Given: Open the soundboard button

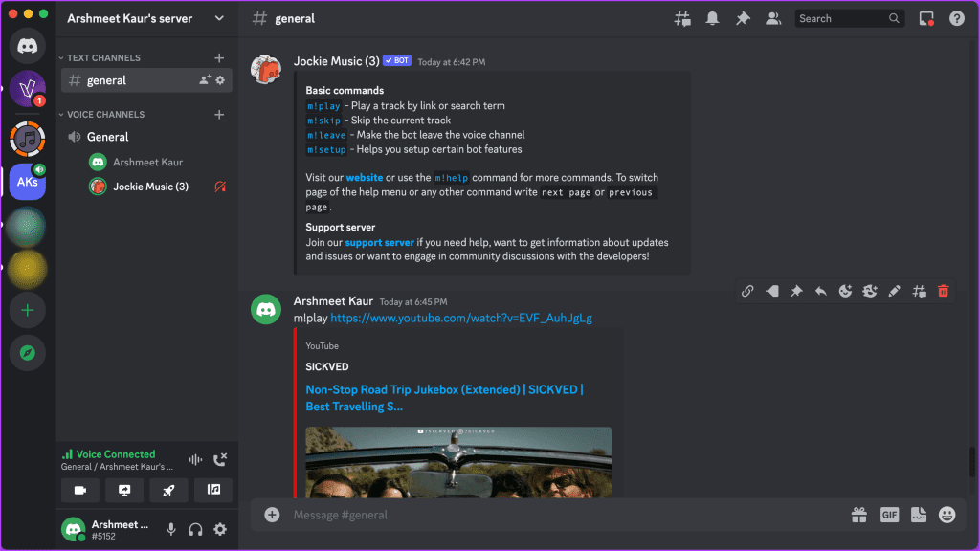Looking at the screenshot, I should coord(213,491).
